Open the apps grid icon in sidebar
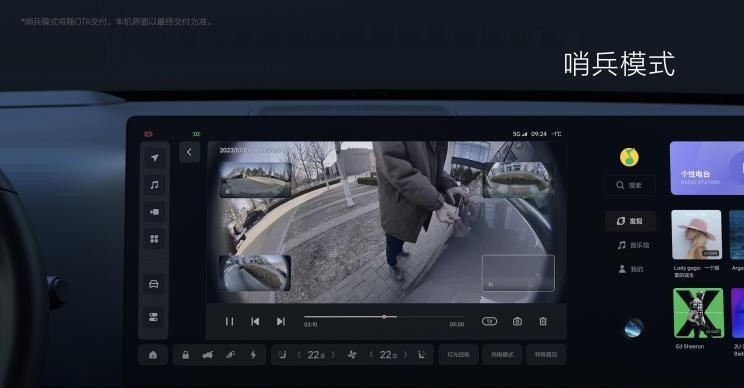The height and width of the screenshot is (388, 744). (154, 239)
